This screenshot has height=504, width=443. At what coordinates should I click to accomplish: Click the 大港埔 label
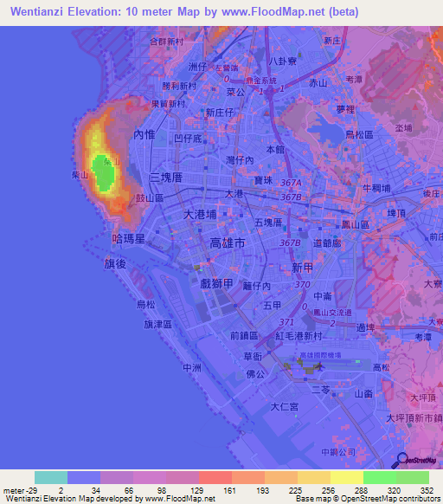(x=200, y=215)
